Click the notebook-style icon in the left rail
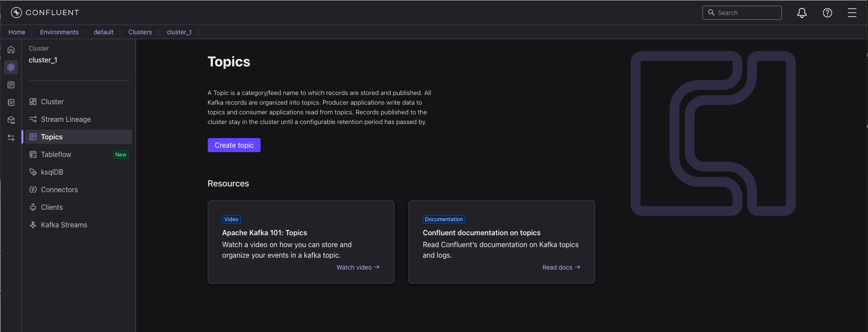This screenshot has width=868, height=332. click(11, 102)
